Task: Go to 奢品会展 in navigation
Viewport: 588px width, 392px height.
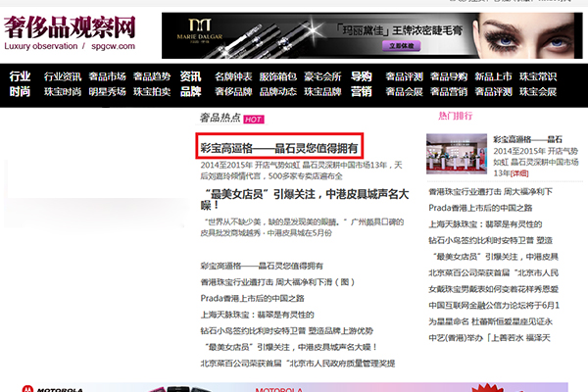Action: coord(404,92)
